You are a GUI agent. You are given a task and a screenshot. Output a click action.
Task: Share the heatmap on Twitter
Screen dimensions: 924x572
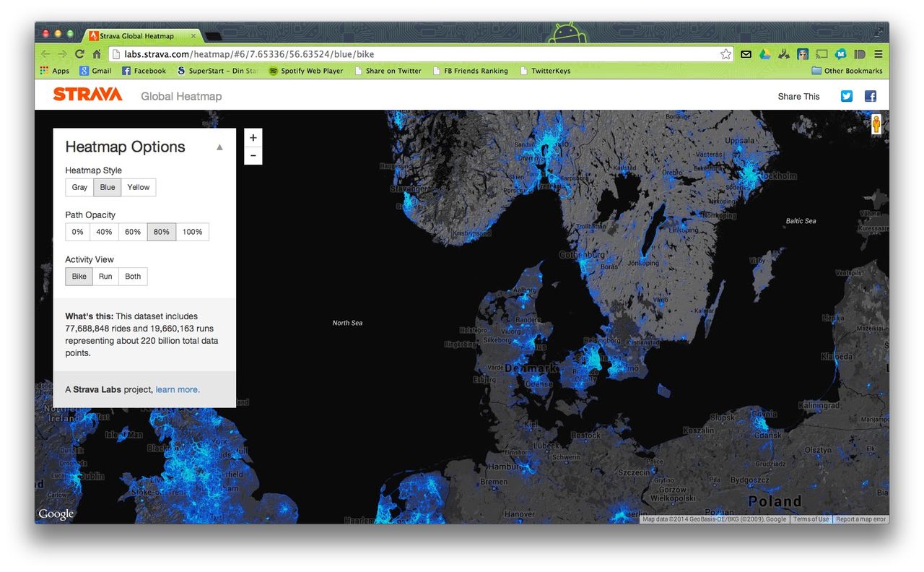tap(847, 96)
